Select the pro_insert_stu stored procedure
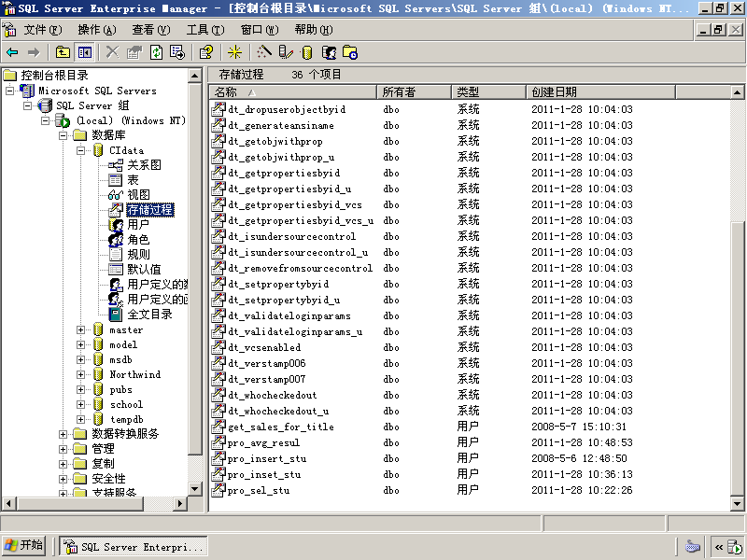Screen dimensions: 747x560 click(267, 458)
